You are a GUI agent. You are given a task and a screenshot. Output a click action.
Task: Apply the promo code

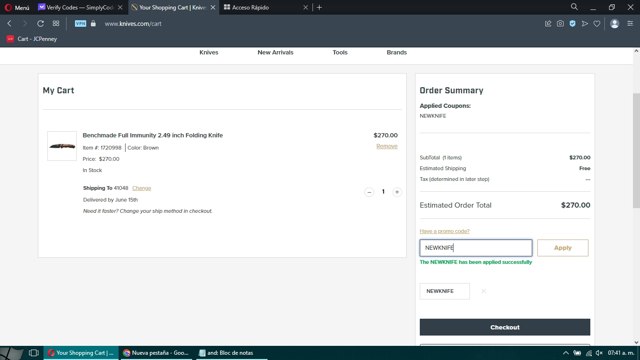(562, 248)
